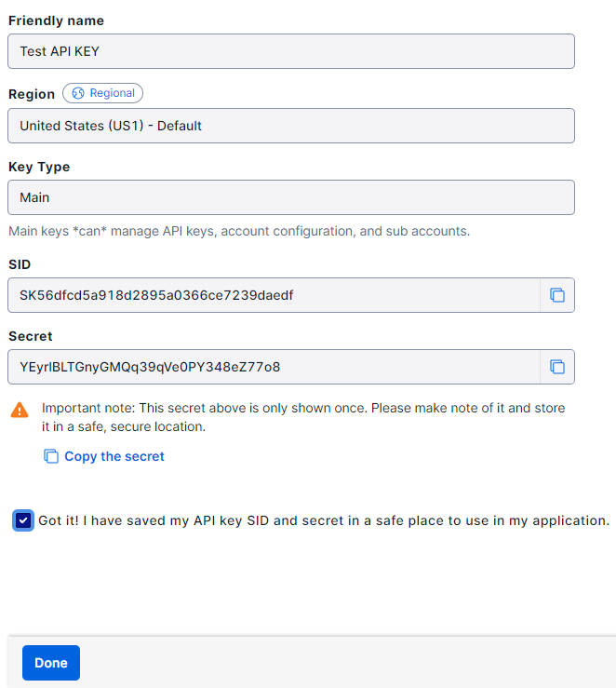Click the blue Done button
The height and width of the screenshot is (688, 616).
(51, 663)
